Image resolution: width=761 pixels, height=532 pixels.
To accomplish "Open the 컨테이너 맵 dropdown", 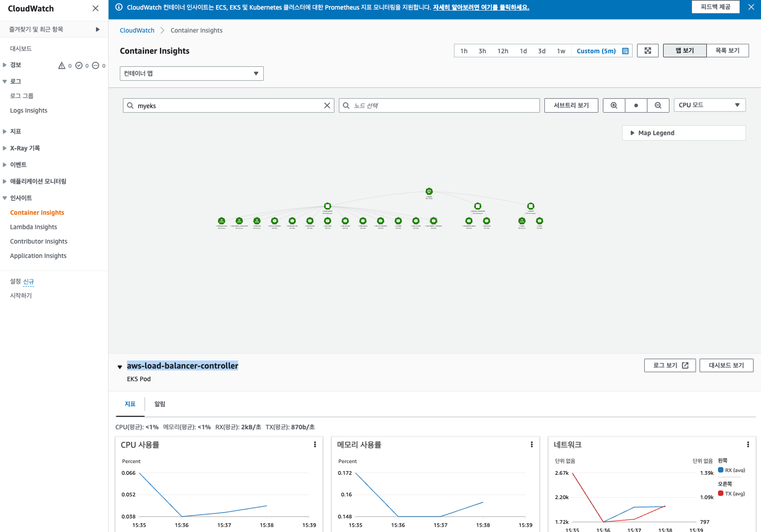I will click(191, 73).
